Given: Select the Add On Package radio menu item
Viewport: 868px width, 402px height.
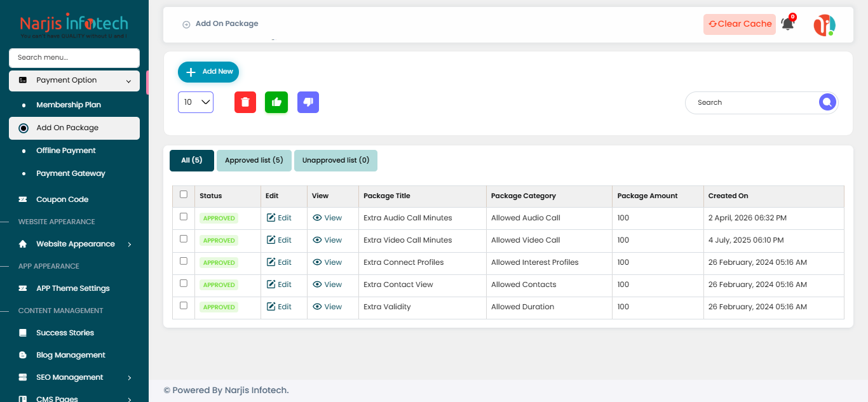Looking at the screenshot, I should pyautogui.click(x=74, y=128).
